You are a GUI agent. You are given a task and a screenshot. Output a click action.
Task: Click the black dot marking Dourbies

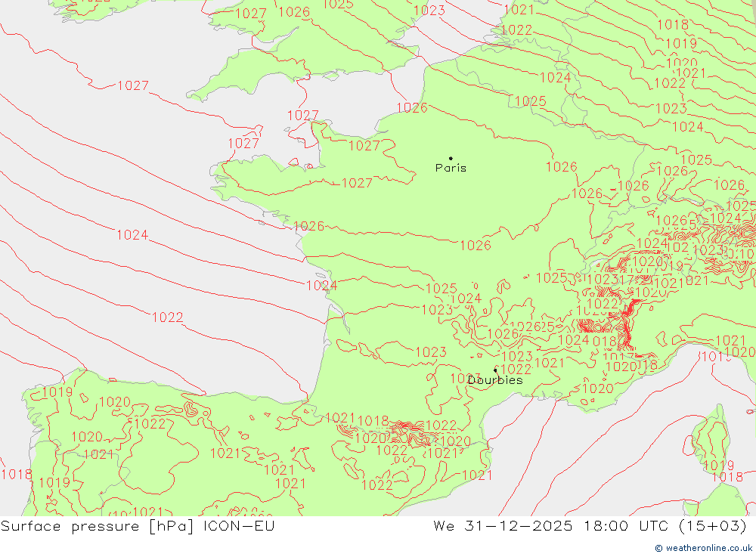point(495,370)
